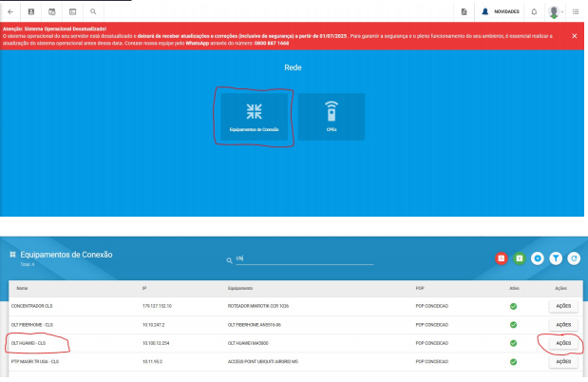Viewport: 588px width, 382px height.
Task: Click the equipment search field
Action: coord(304,258)
